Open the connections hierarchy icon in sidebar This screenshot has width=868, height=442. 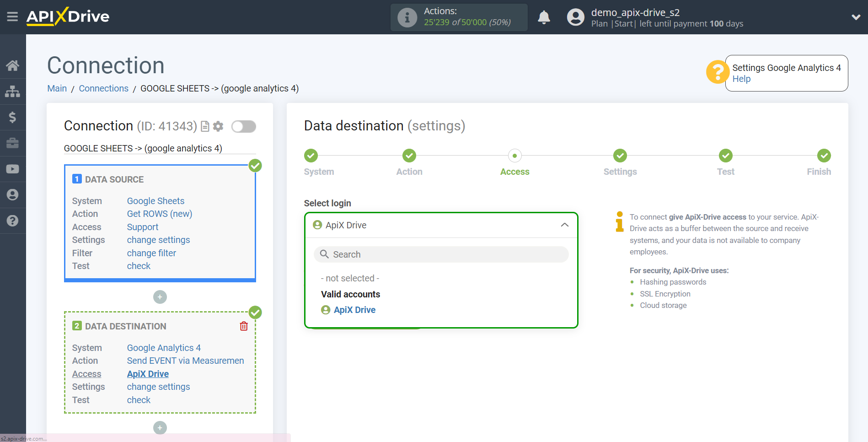pyautogui.click(x=13, y=91)
